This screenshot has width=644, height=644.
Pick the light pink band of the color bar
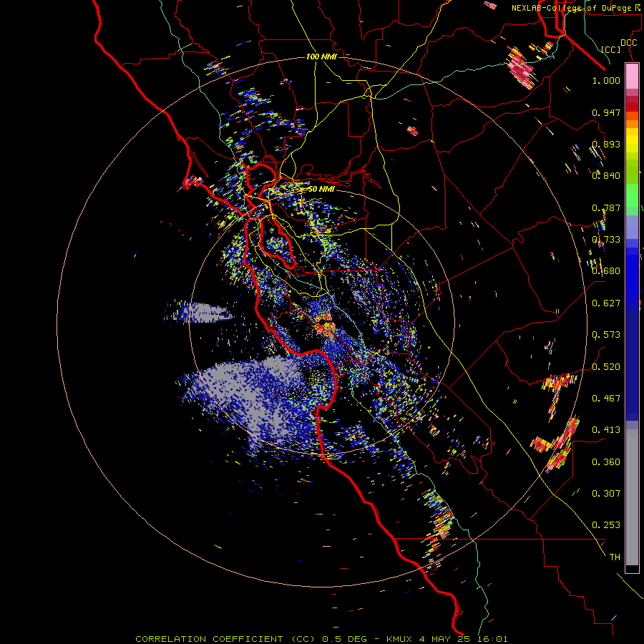pos(632,77)
